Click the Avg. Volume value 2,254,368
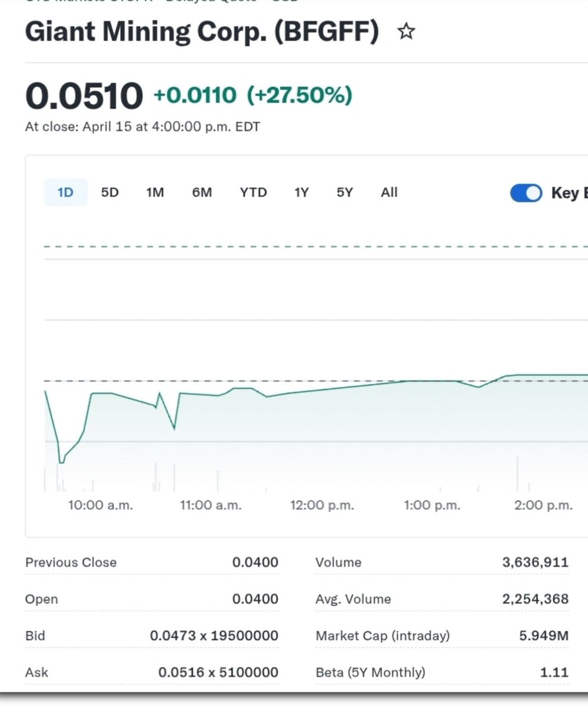 coord(536,599)
